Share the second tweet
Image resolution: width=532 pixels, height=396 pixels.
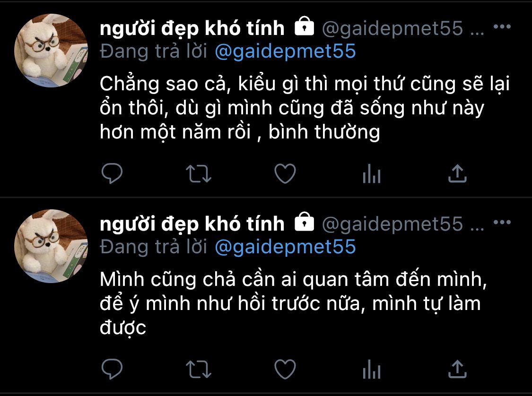(x=458, y=369)
